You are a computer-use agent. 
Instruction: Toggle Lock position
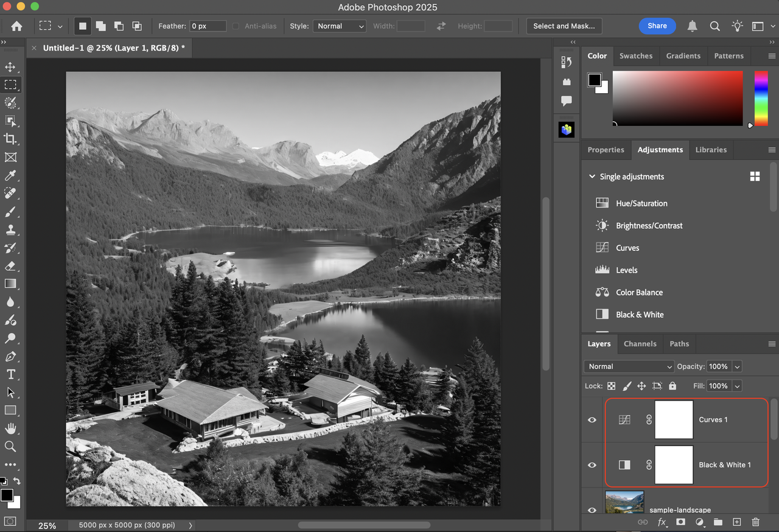coord(641,386)
